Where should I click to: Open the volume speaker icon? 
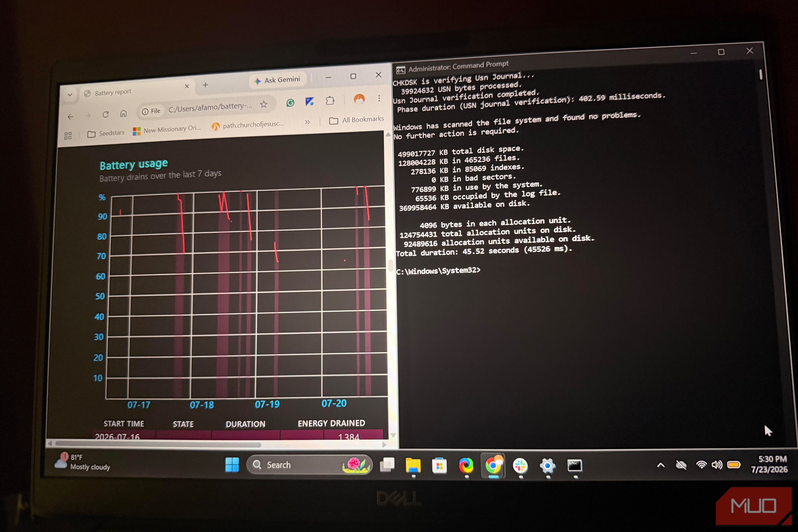tap(717, 465)
